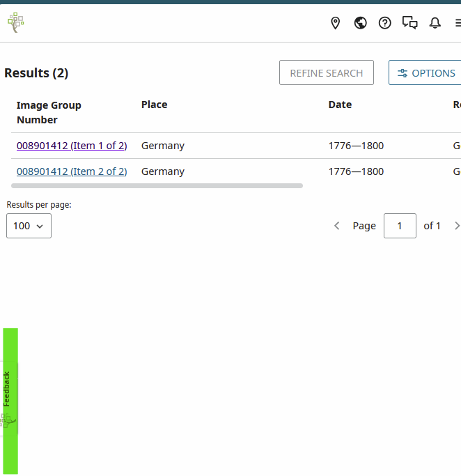Click the page number input field
This screenshot has height=476, width=461.
coord(400,226)
